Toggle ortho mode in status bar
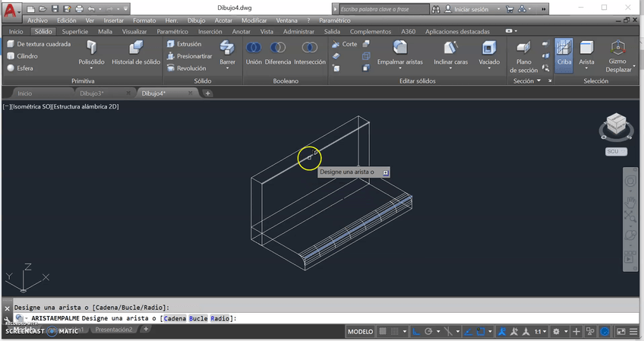 click(x=416, y=332)
